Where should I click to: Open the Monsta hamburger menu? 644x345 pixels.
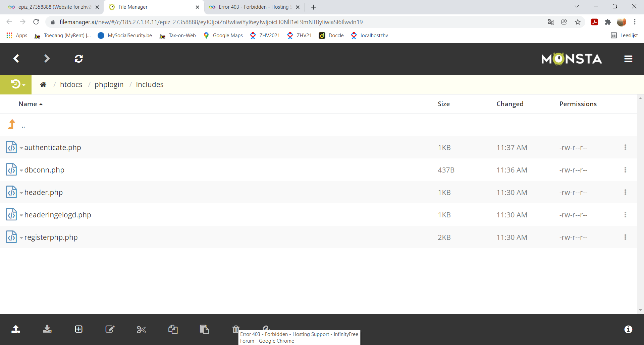[628, 59]
